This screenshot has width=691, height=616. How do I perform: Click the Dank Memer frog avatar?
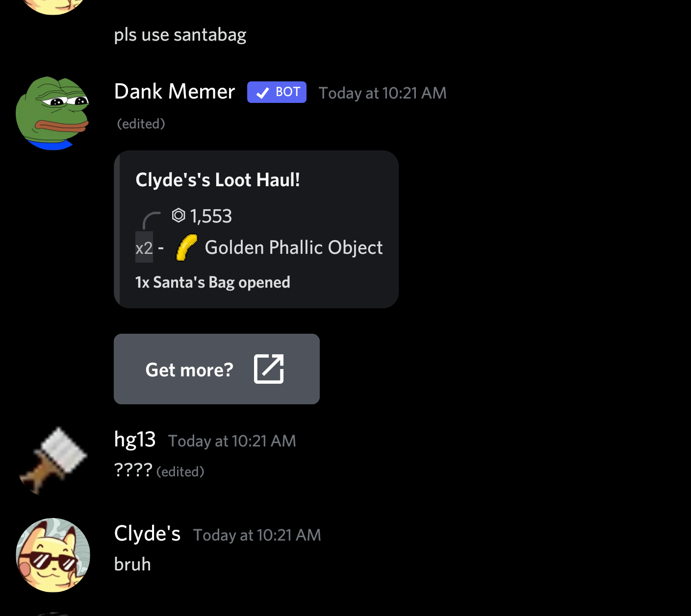(x=53, y=113)
